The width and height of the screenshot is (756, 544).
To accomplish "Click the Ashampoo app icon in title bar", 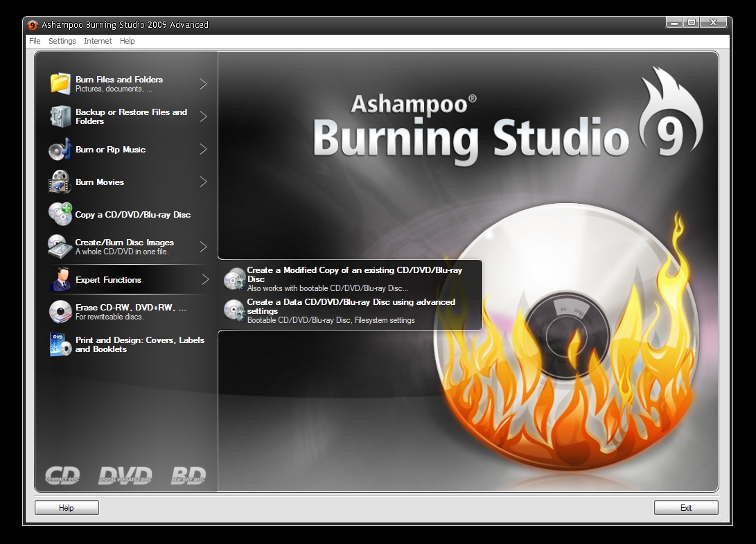I will pos(33,24).
